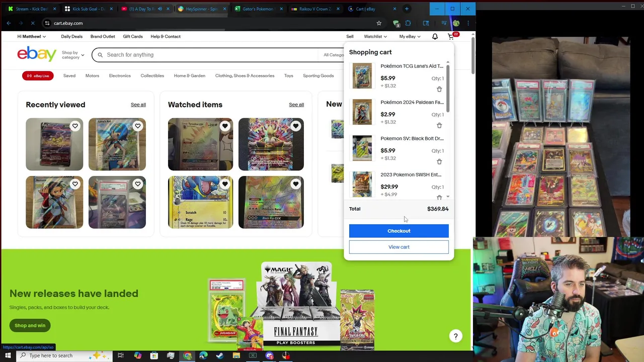Open Hi Matthew account dropdown
This screenshot has height=362, width=644.
point(31,37)
